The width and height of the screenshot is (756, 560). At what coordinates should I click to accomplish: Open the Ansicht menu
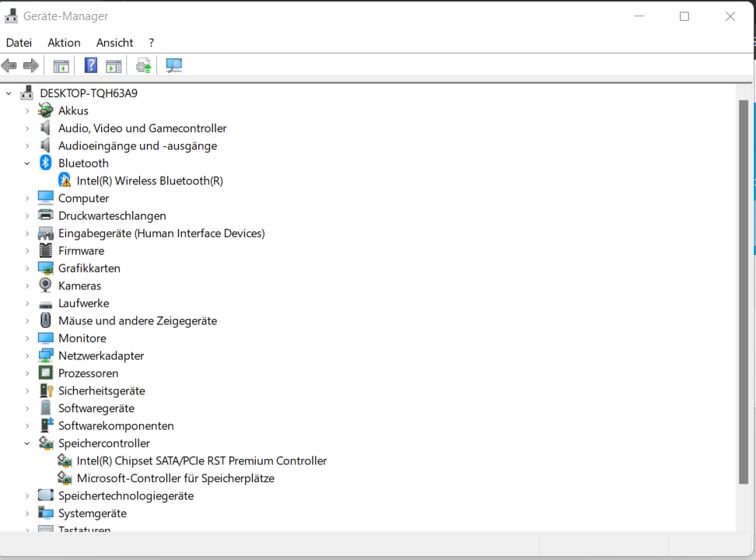point(114,43)
